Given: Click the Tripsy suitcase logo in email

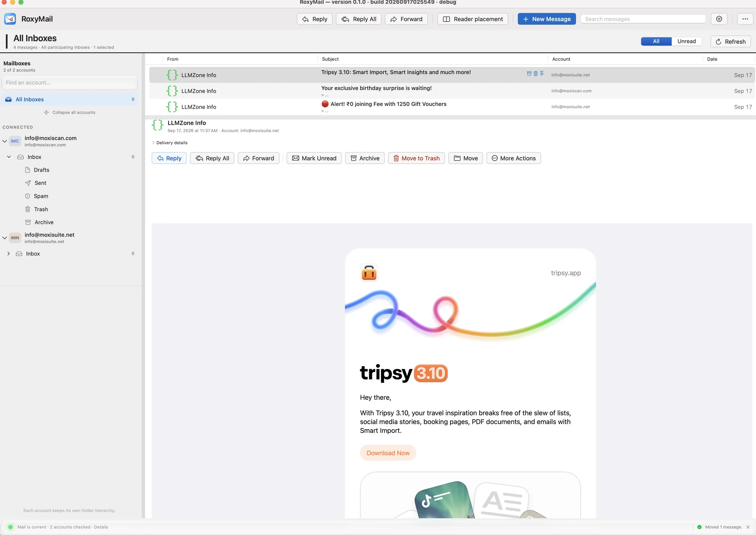Looking at the screenshot, I should pyautogui.click(x=369, y=272).
